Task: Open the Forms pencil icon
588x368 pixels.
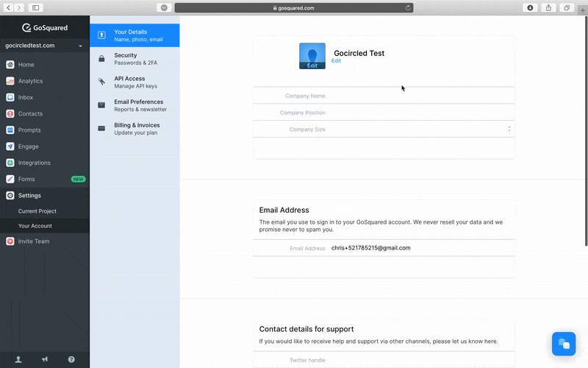Action: tap(10, 179)
